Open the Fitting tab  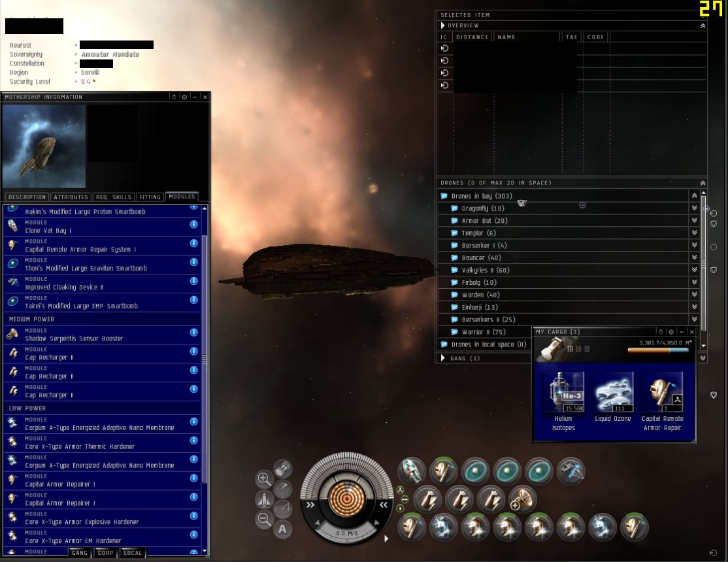click(150, 197)
